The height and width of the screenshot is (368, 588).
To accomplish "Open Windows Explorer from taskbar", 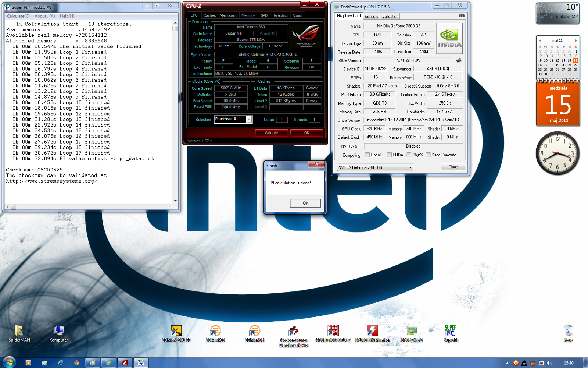I will 44,363.
